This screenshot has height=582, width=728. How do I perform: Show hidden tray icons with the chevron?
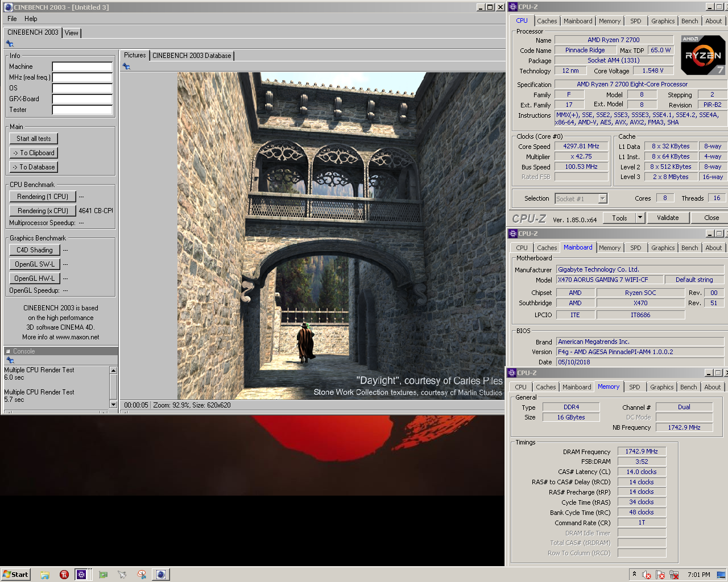click(x=634, y=574)
